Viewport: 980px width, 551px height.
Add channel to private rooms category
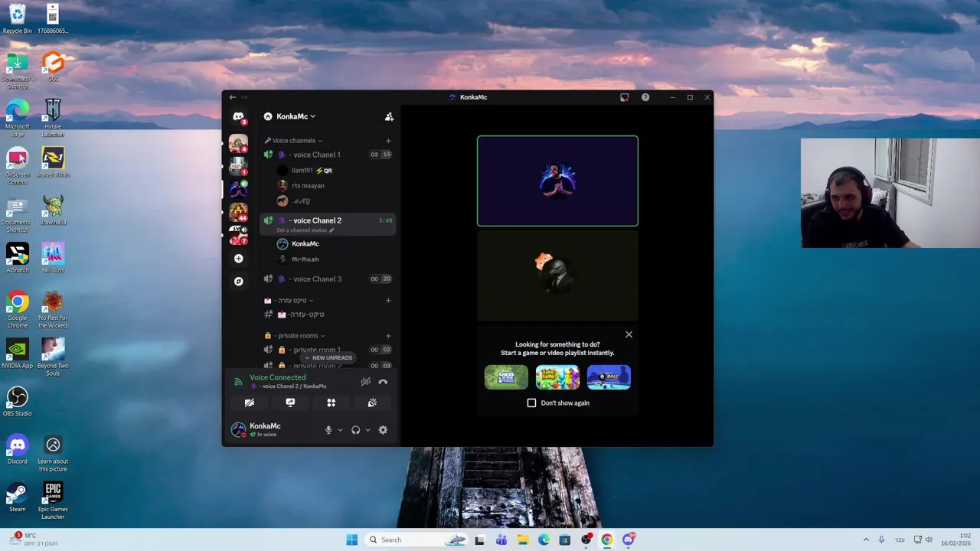click(388, 336)
